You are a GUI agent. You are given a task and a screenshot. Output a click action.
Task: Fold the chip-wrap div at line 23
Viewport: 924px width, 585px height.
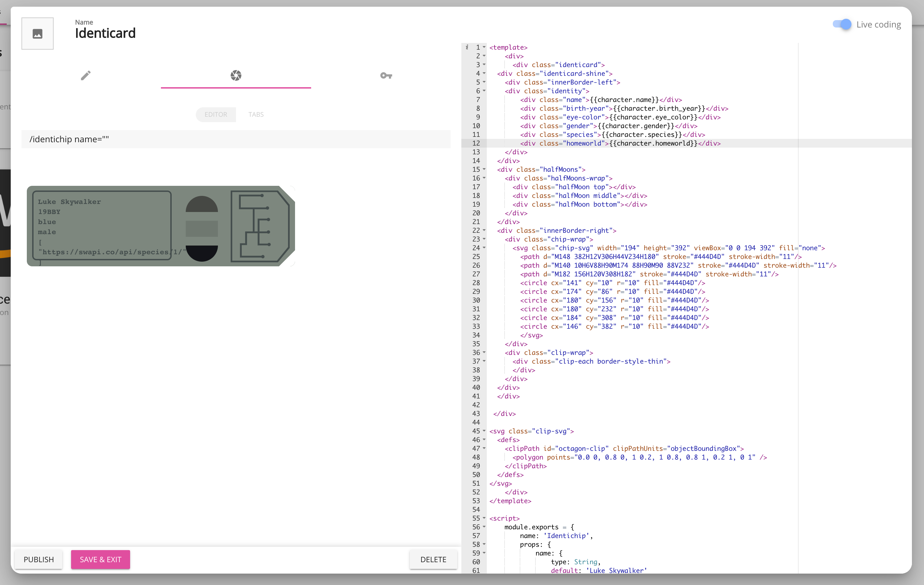click(x=484, y=239)
